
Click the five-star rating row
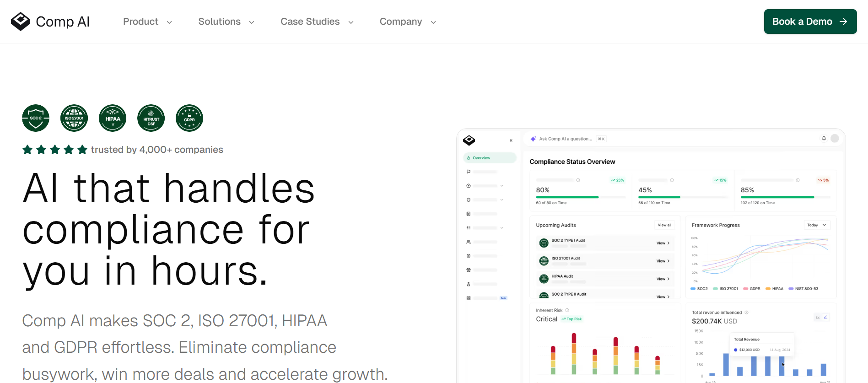pyautogui.click(x=55, y=150)
